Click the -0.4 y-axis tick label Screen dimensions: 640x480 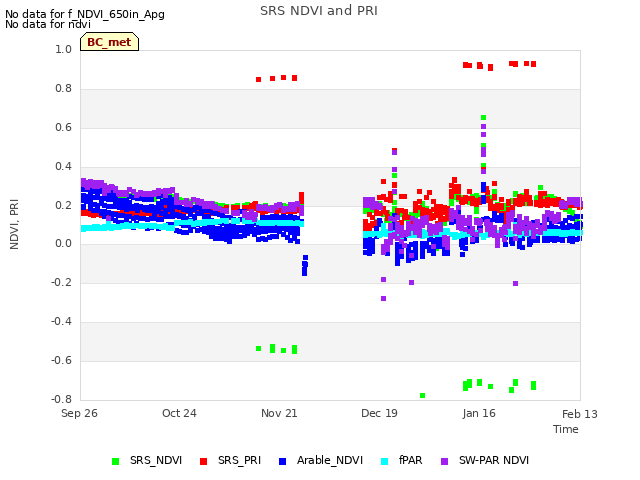click(61, 322)
